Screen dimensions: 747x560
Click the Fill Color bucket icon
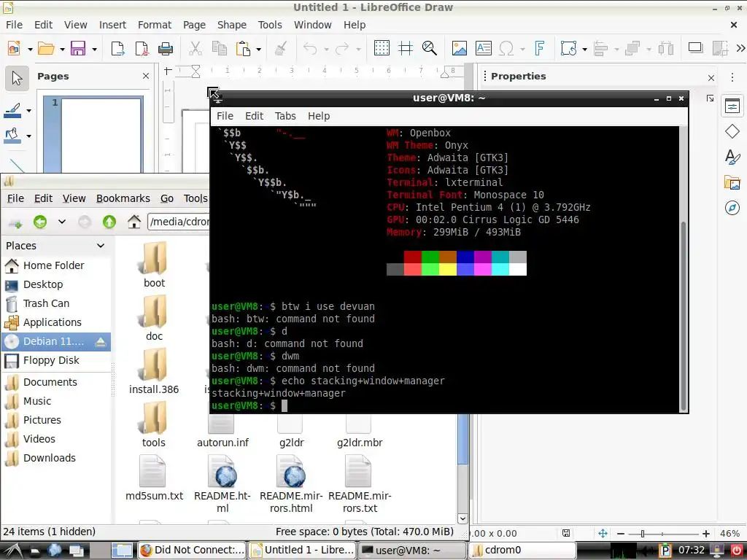tap(12, 136)
